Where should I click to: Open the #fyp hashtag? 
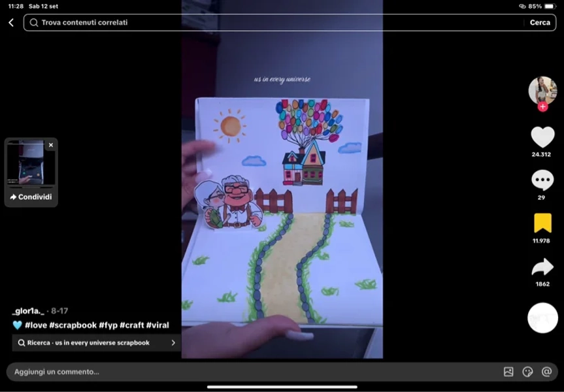pyautogui.click(x=108, y=325)
